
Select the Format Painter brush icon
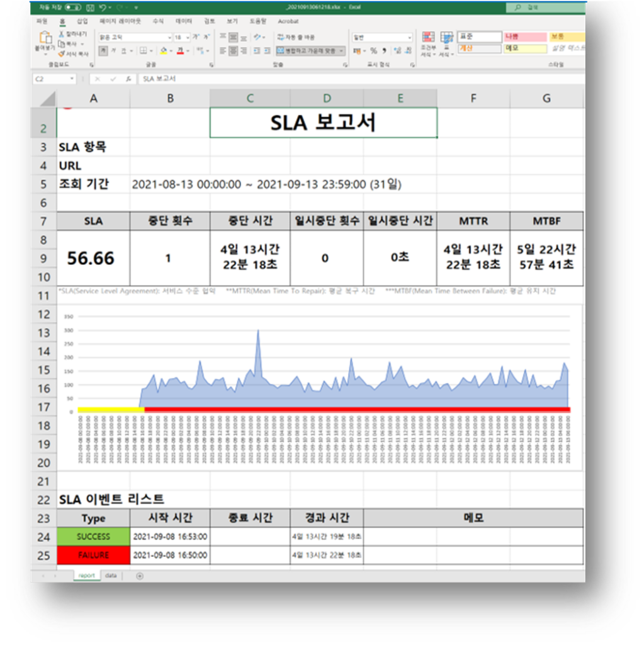[62, 54]
